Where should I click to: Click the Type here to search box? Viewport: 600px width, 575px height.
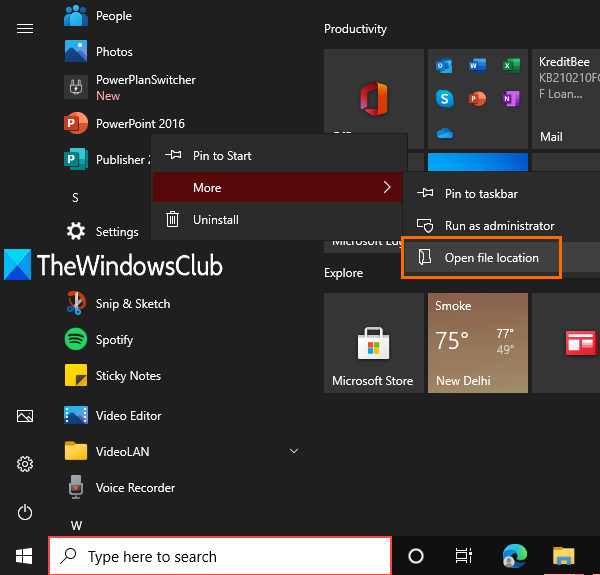(x=220, y=556)
